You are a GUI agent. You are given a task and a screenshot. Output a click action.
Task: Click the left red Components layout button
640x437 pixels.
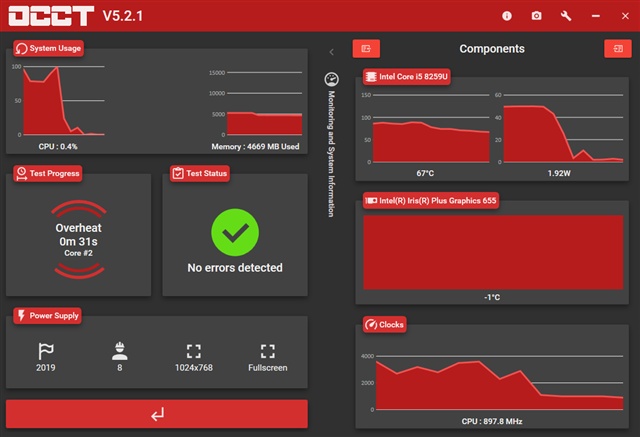pos(366,48)
